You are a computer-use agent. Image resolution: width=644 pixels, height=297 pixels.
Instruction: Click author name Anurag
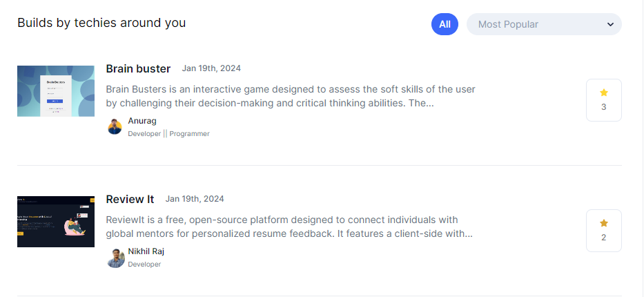click(142, 121)
